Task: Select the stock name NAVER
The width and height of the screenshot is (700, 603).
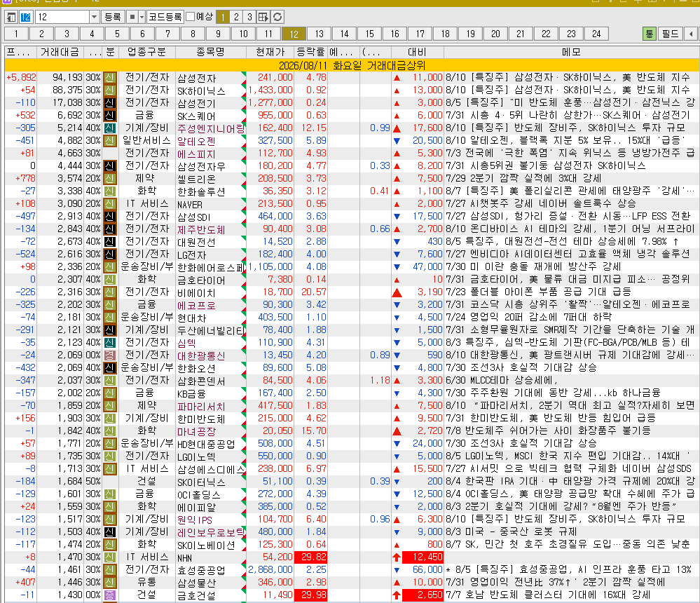Action: [x=190, y=205]
